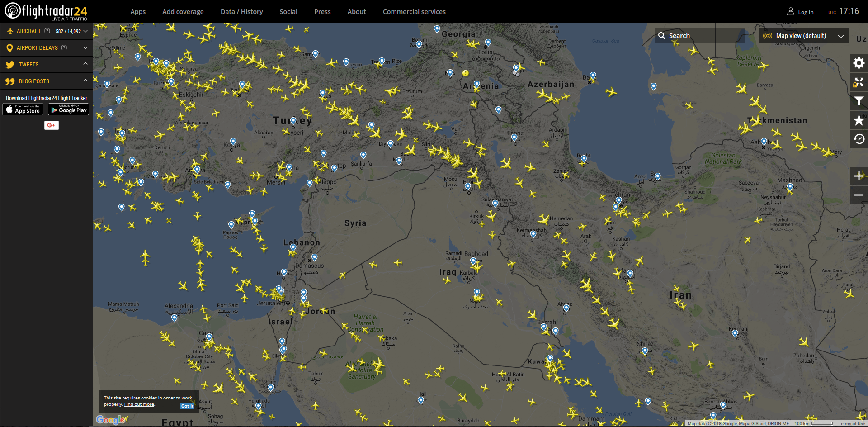This screenshot has height=427, width=868.
Task: Expand the Aircraft panel chevron
Action: 85,31
